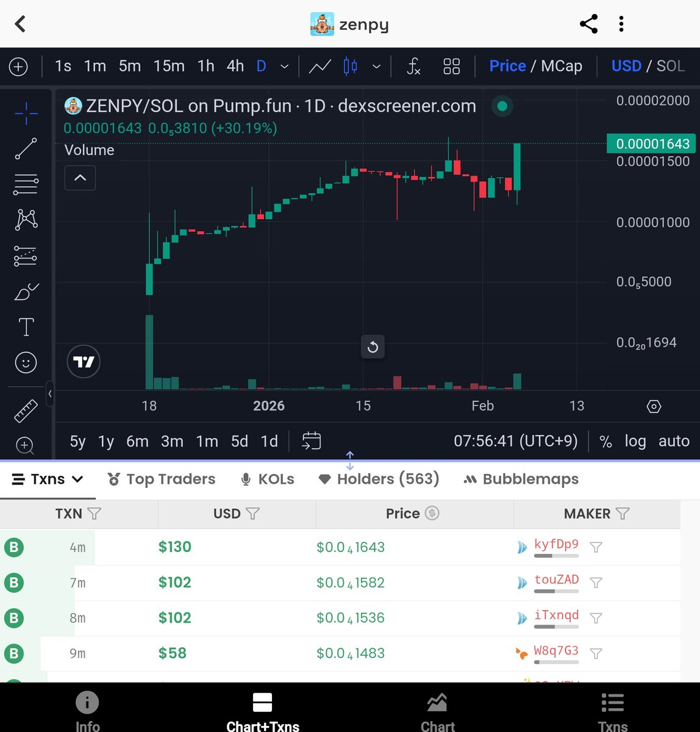Select the trend line drawing tool

point(26,148)
